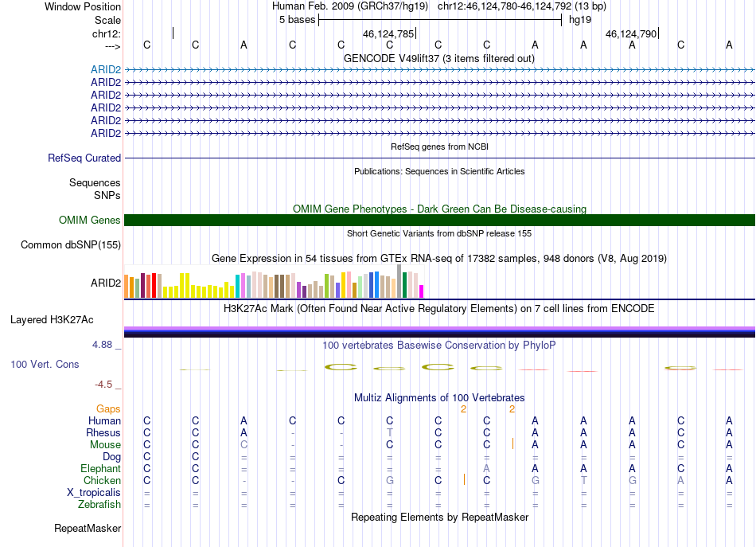Click the 46,124,785 ruler position marker
This screenshot has width=756, height=547.
pyautogui.click(x=388, y=33)
